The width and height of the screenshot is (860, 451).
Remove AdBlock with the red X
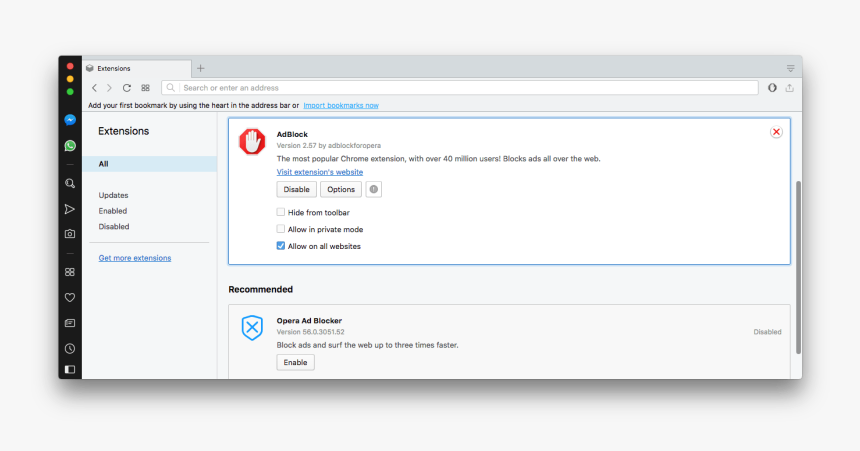point(776,132)
